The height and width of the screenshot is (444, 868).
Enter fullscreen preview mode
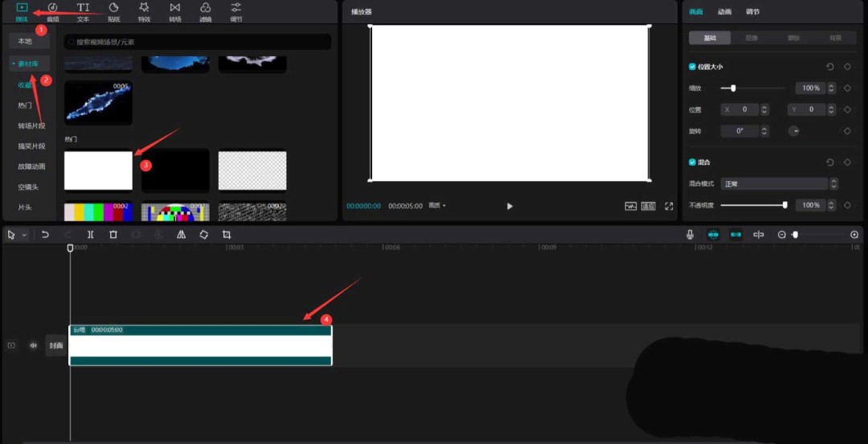click(669, 206)
